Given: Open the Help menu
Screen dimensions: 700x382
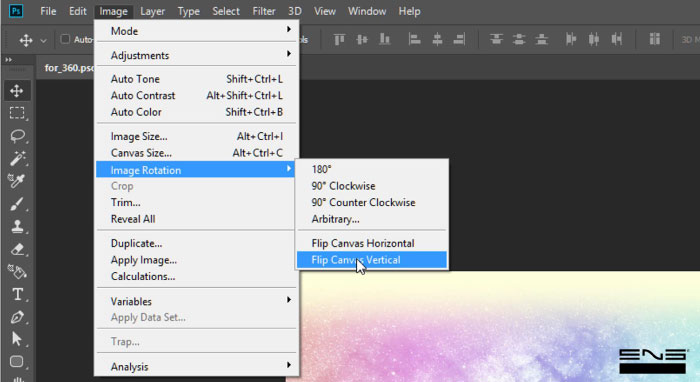Looking at the screenshot, I should pyautogui.click(x=409, y=11).
